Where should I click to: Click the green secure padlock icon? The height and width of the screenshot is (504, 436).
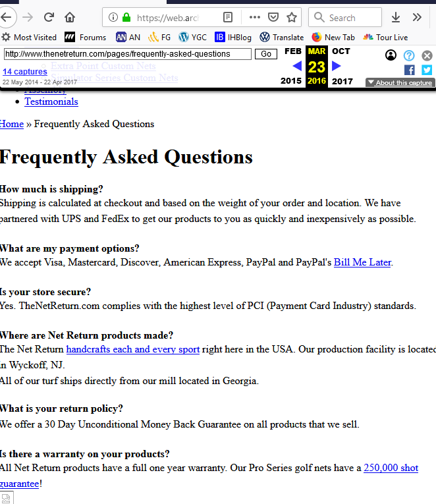coord(126,17)
